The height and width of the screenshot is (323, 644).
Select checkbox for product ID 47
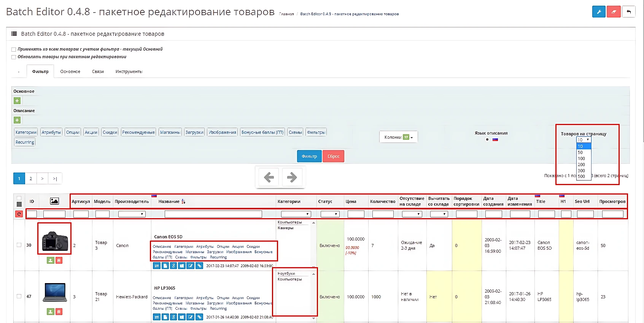(19, 296)
